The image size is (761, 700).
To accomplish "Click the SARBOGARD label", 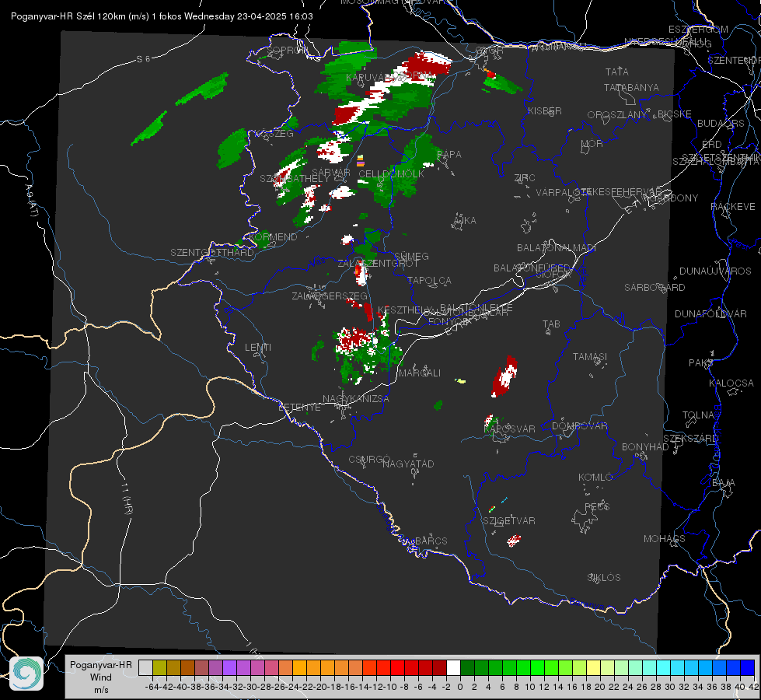I will (x=655, y=288).
